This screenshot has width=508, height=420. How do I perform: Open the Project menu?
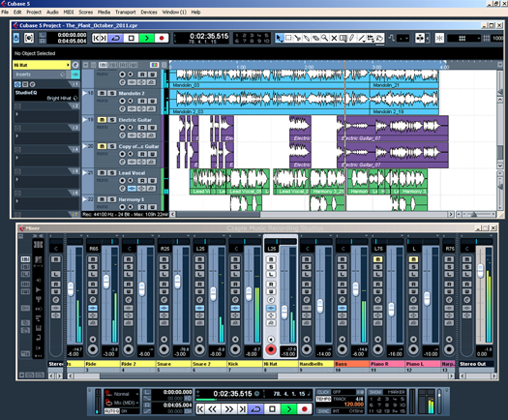pyautogui.click(x=34, y=12)
